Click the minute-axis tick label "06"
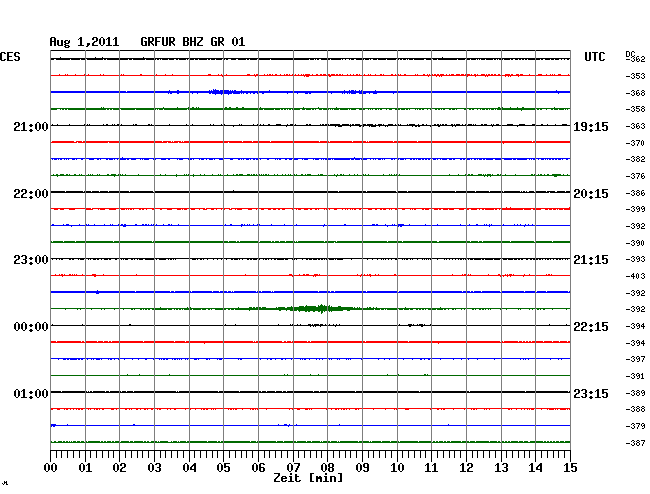Screen dimensions: 650x494 [258, 468]
